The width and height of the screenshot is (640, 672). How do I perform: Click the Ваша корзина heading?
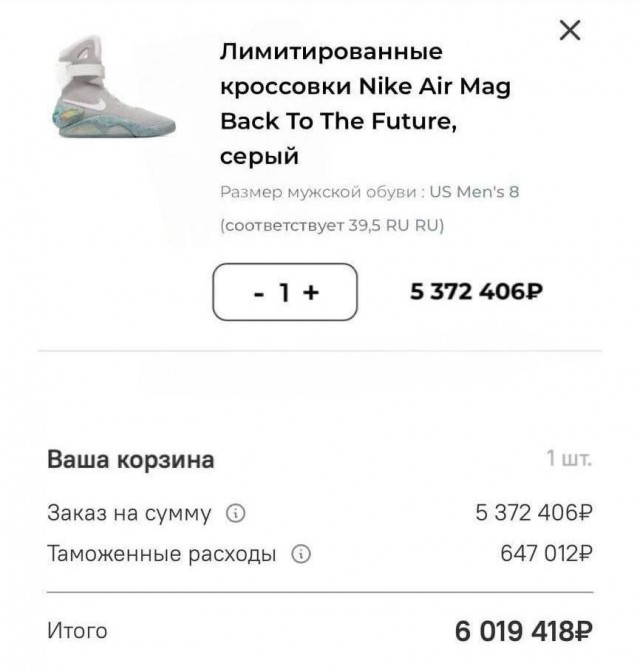coord(131,461)
